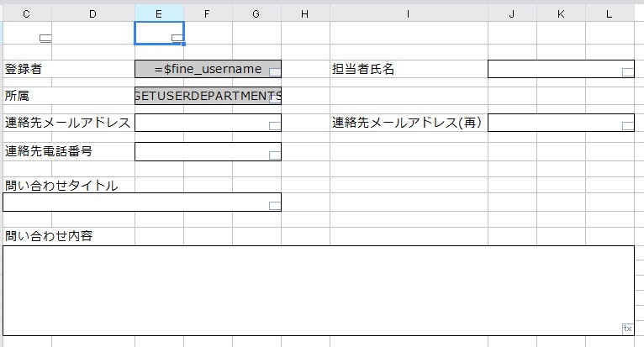Viewport: 644px width, 347px height.
Task: Click the GETUSERDEPARTMENTS formula cell
Action: 208,96
